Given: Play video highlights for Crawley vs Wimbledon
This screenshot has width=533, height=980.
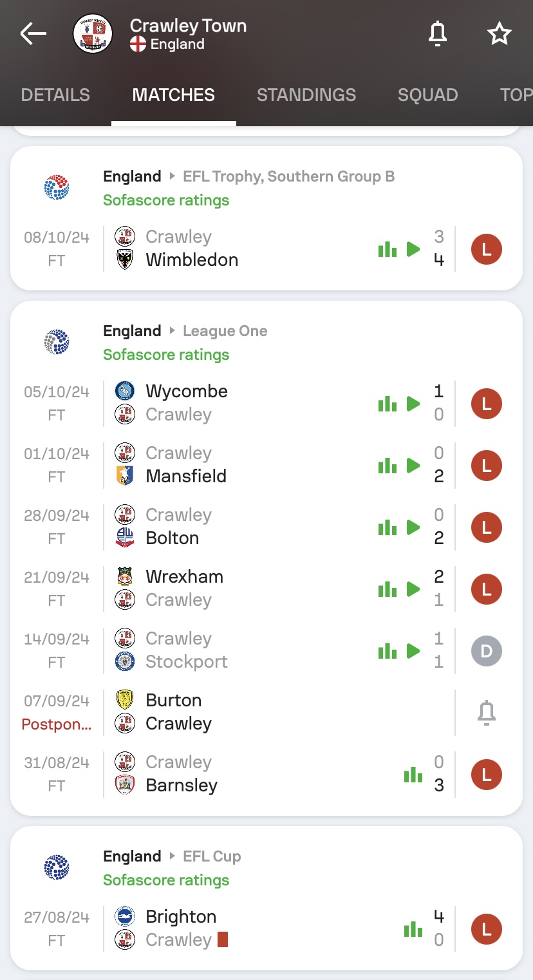Looking at the screenshot, I should click(413, 249).
